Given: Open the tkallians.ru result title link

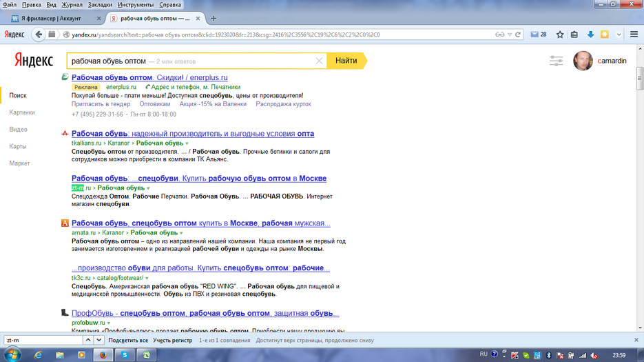Looking at the screenshot, I should (x=193, y=134).
